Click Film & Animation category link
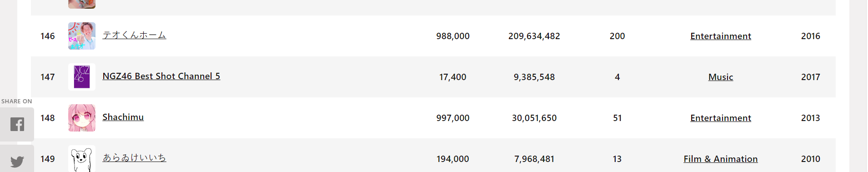 (x=721, y=159)
